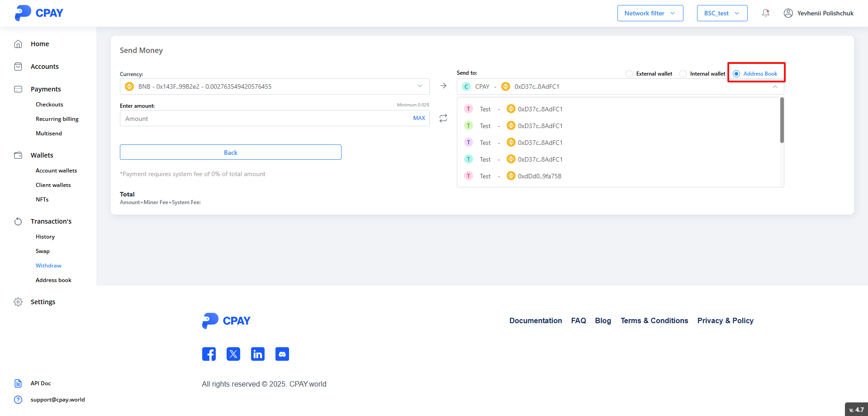
Task: Click the address list scrollbar
Action: (x=782, y=120)
